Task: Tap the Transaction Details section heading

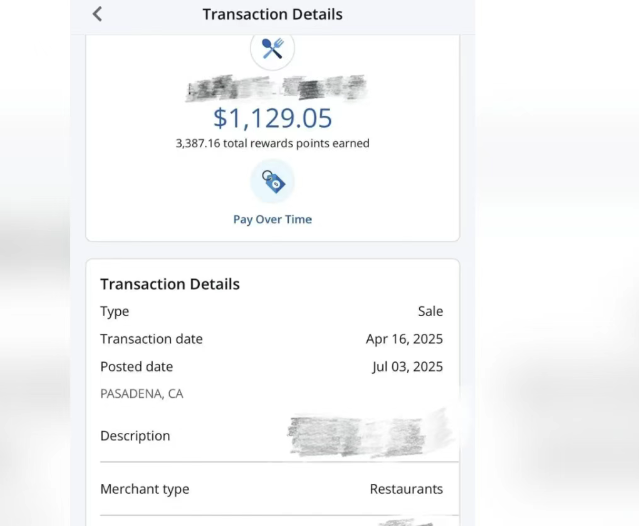Action: coord(170,284)
